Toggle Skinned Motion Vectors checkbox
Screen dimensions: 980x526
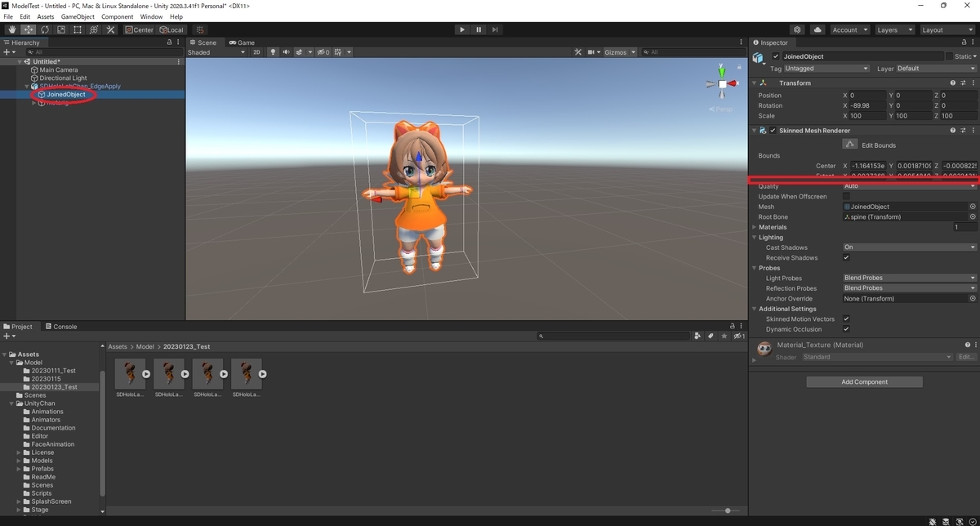pyautogui.click(x=846, y=319)
